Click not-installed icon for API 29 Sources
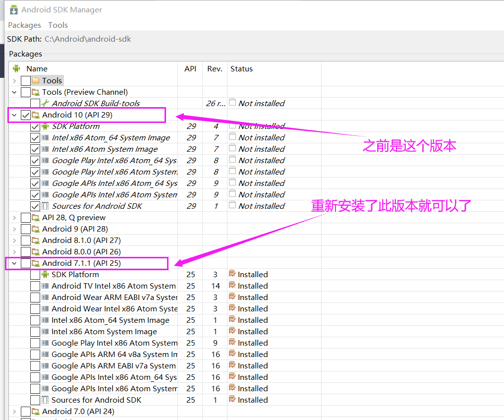Image resolution: width=504 pixels, height=420 pixels. click(232, 205)
